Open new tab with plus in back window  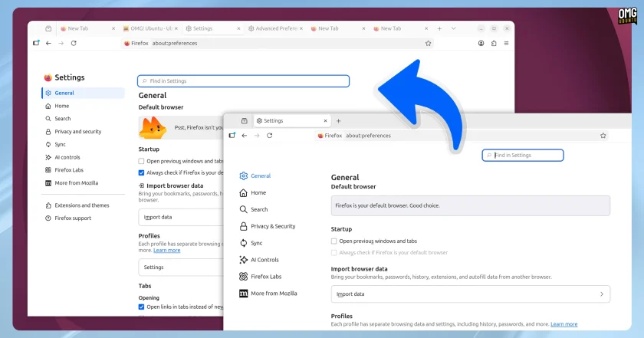tap(439, 28)
